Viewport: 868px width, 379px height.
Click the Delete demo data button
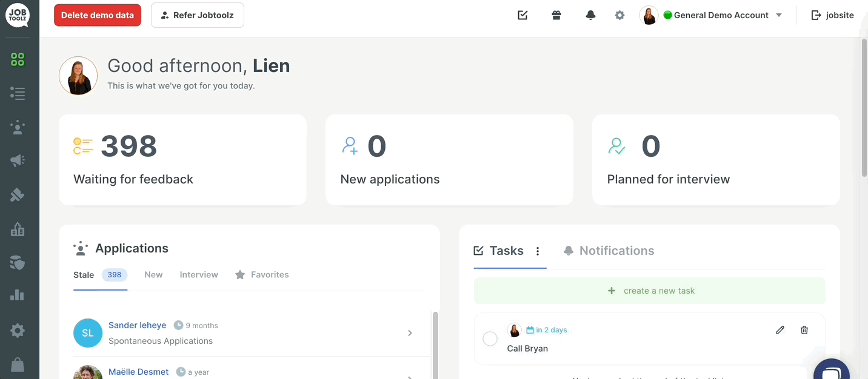tap(98, 15)
